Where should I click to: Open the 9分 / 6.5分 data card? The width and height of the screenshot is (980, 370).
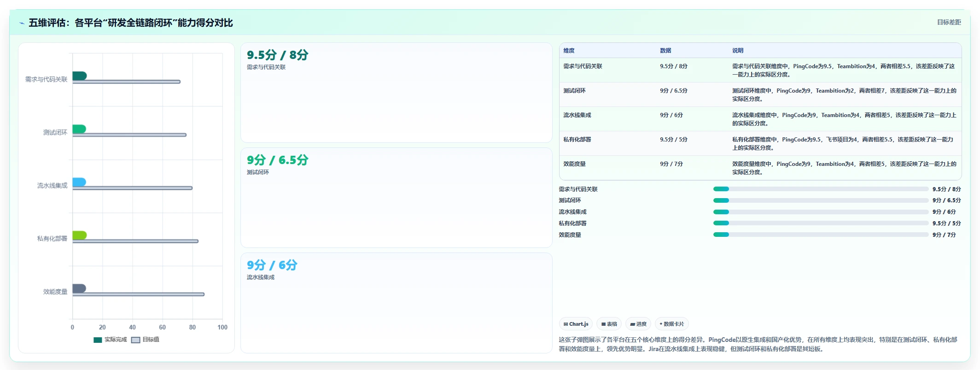(x=396, y=198)
